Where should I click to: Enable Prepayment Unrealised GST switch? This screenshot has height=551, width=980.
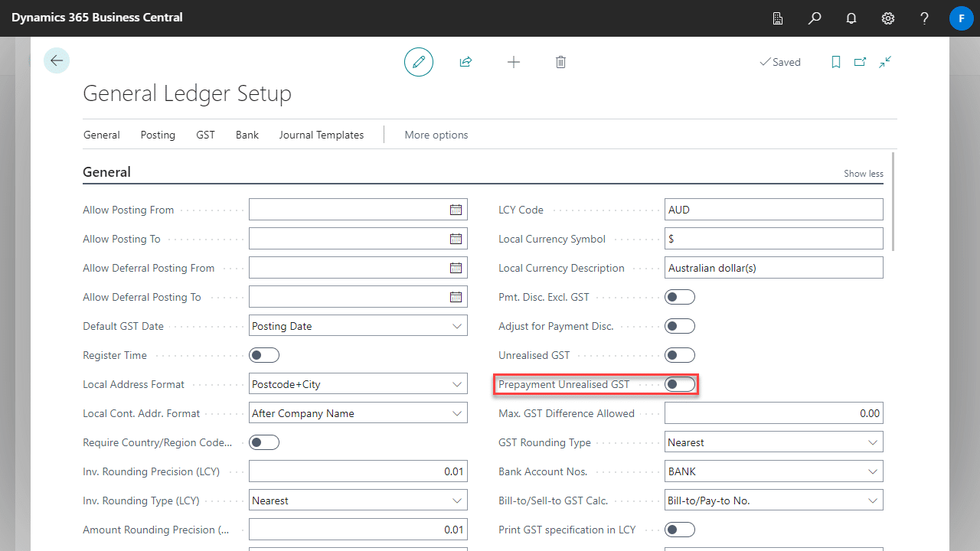coord(680,384)
